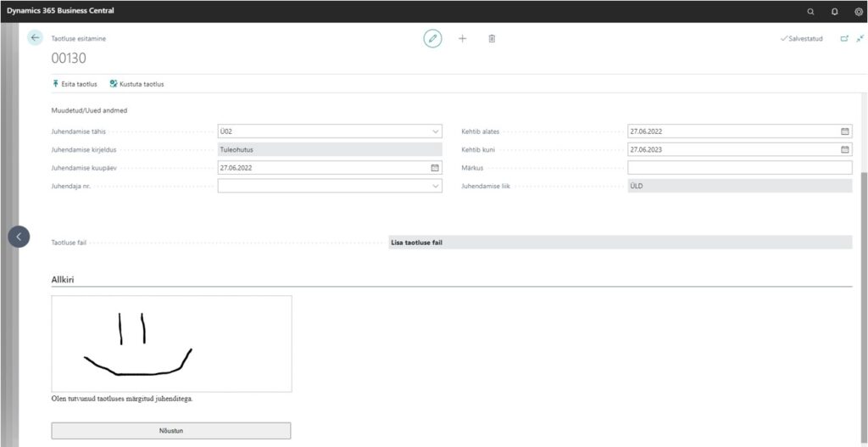This screenshot has height=447, width=868.
Task: Click the ÜLD Juhendamise liik value
Action: coord(739,186)
